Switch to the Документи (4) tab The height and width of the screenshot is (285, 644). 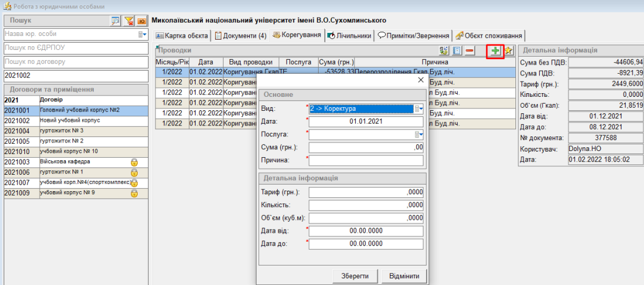point(241,35)
